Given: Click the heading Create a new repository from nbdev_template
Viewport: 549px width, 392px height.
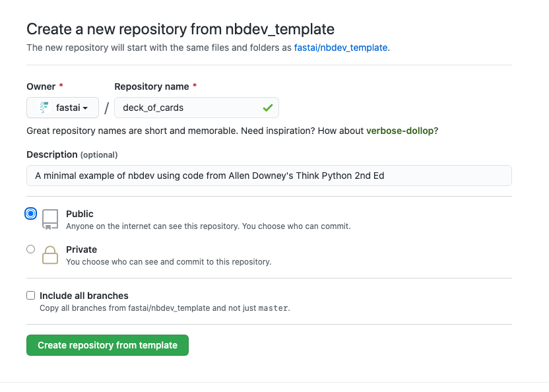Looking at the screenshot, I should click(180, 29).
